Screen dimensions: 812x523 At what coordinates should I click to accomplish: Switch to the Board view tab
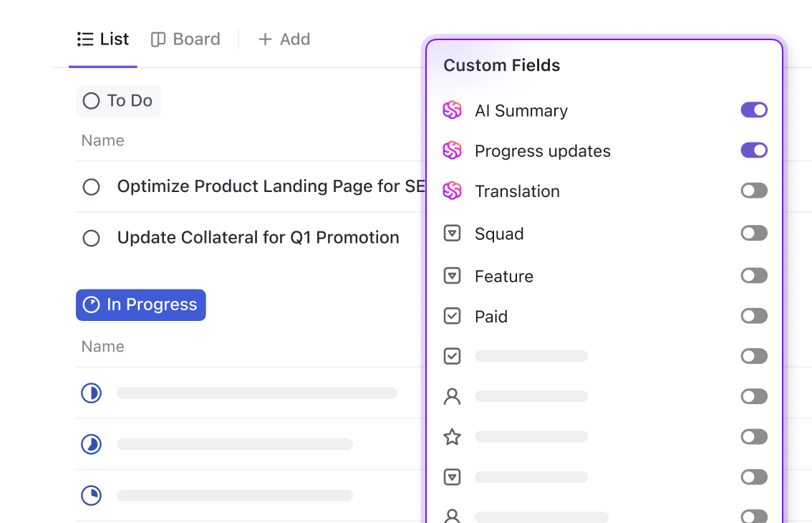[185, 39]
